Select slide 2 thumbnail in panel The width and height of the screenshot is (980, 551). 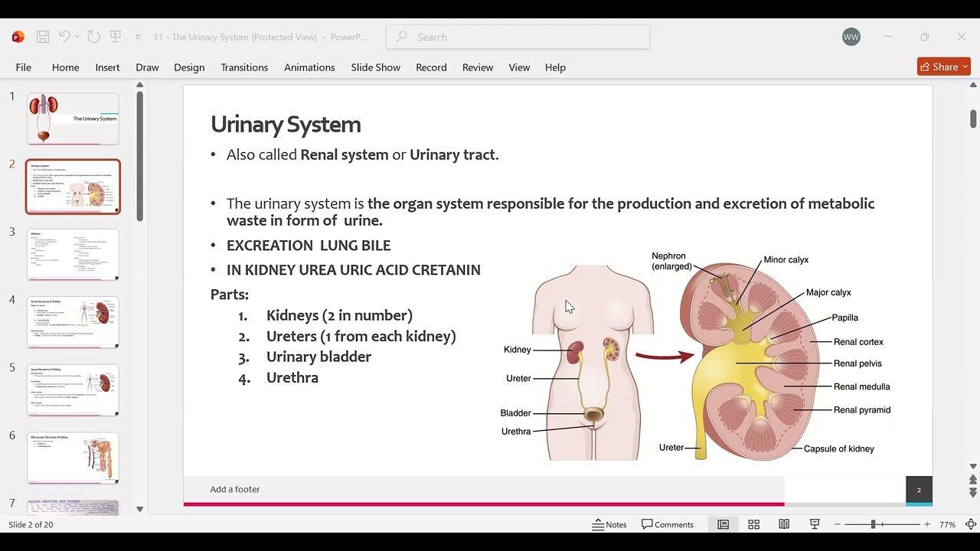tap(73, 187)
